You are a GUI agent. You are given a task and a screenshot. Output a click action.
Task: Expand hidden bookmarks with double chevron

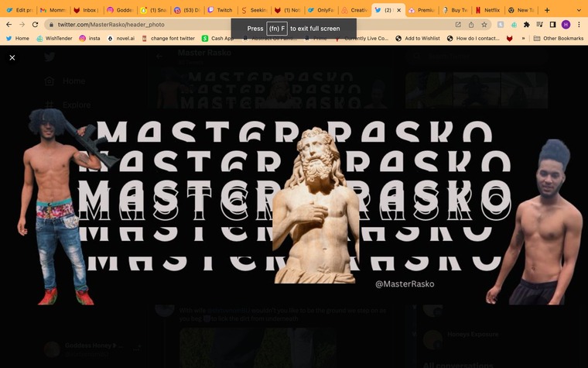(x=523, y=38)
